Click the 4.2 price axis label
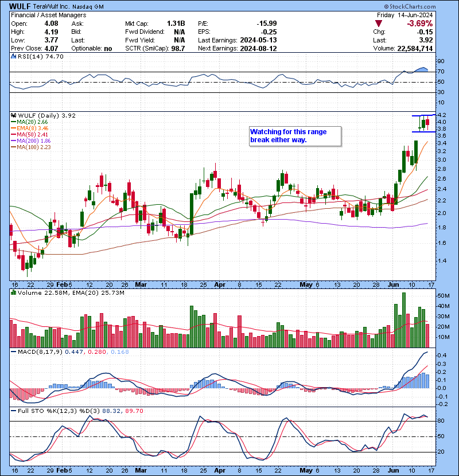 442,115
